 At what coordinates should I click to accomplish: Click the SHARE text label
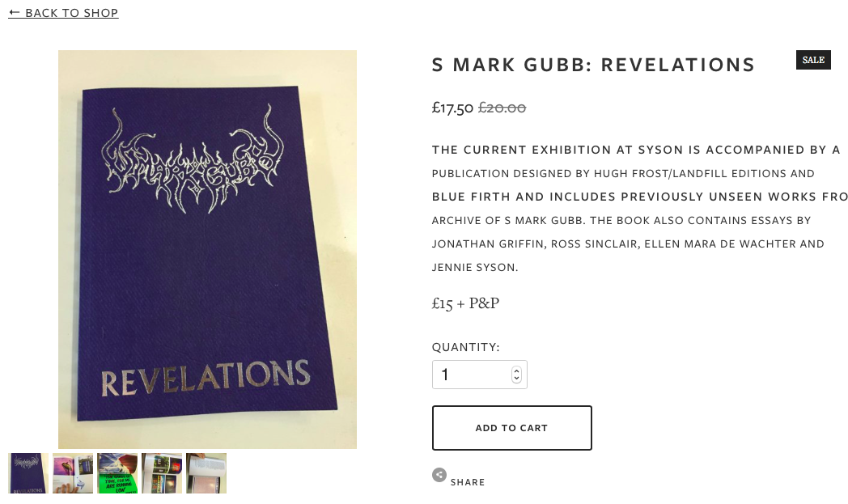click(468, 482)
